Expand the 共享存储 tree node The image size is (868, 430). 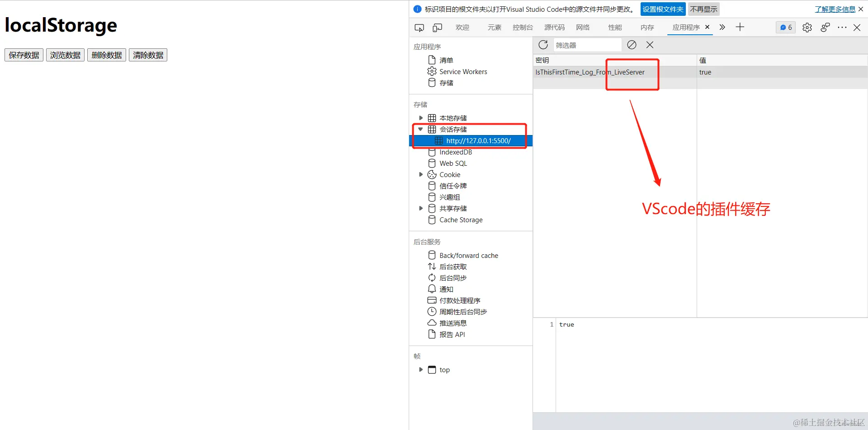pos(421,208)
